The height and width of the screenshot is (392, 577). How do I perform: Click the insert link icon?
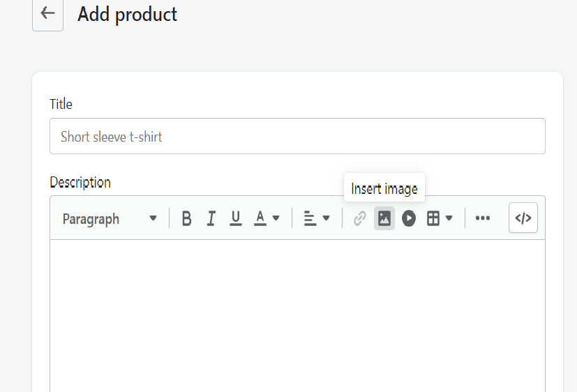[359, 219]
